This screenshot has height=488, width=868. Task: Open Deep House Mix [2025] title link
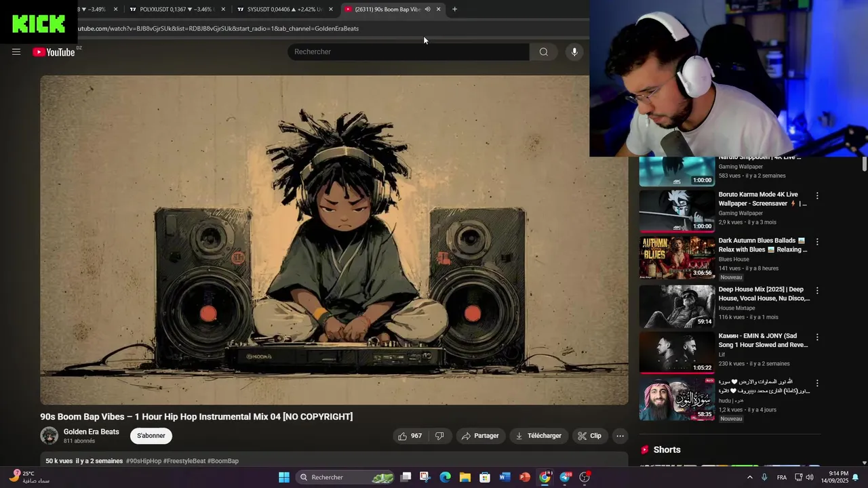[764, 293]
